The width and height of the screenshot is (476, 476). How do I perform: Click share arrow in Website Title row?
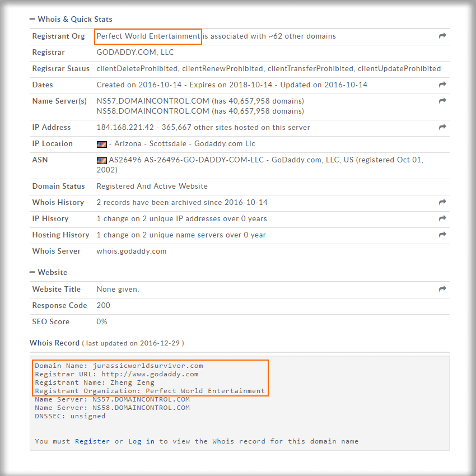click(x=442, y=289)
